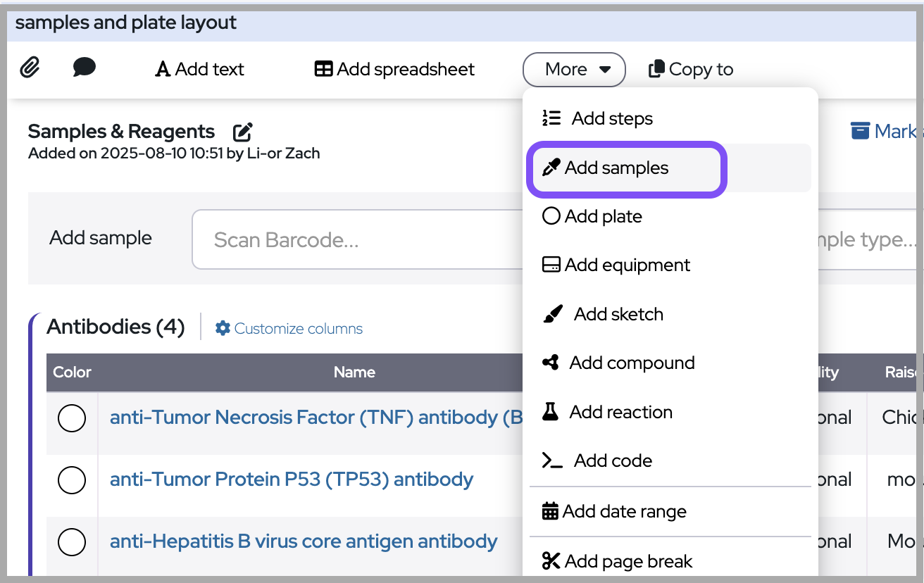
Task: Click edit pencil next to Samples & Reagents
Action: pyautogui.click(x=242, y=132)
